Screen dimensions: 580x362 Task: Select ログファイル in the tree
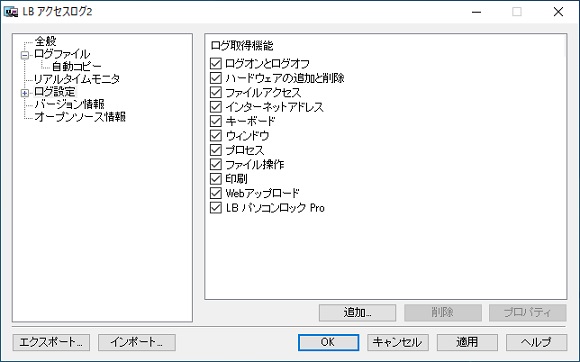(x=62, y=54)
